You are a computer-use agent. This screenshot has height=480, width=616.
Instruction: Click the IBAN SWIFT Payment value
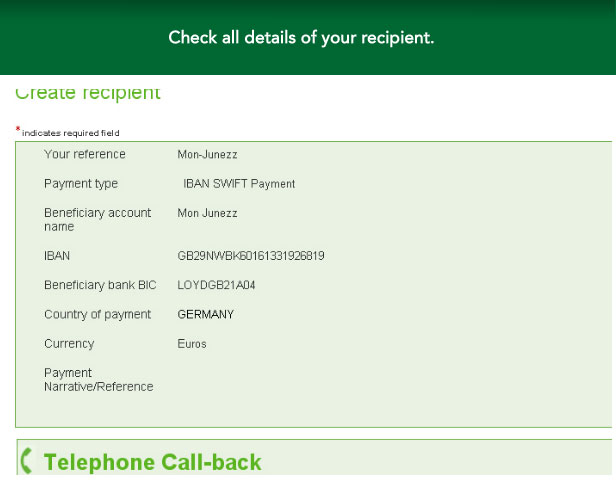click(239, 184)
